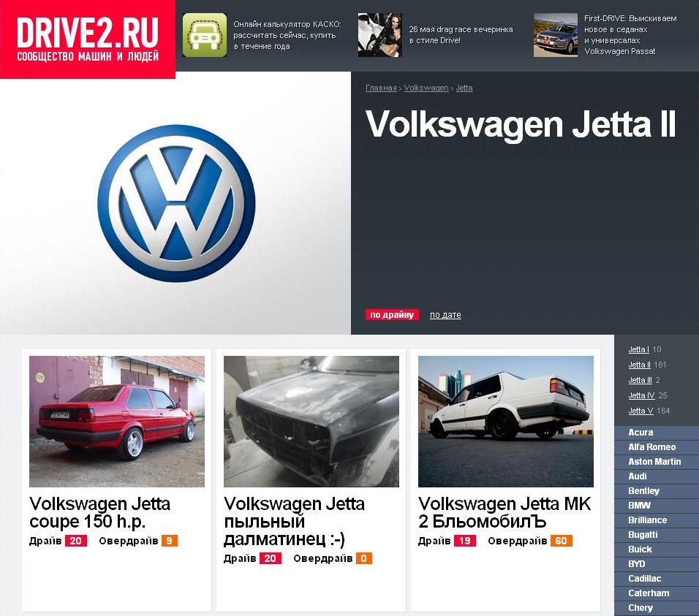Open 'Volkswagen Jetta MK 2 БльомобилЪ' title
Viewport: 699px width, 616px height.
click(x=505, y=512)
